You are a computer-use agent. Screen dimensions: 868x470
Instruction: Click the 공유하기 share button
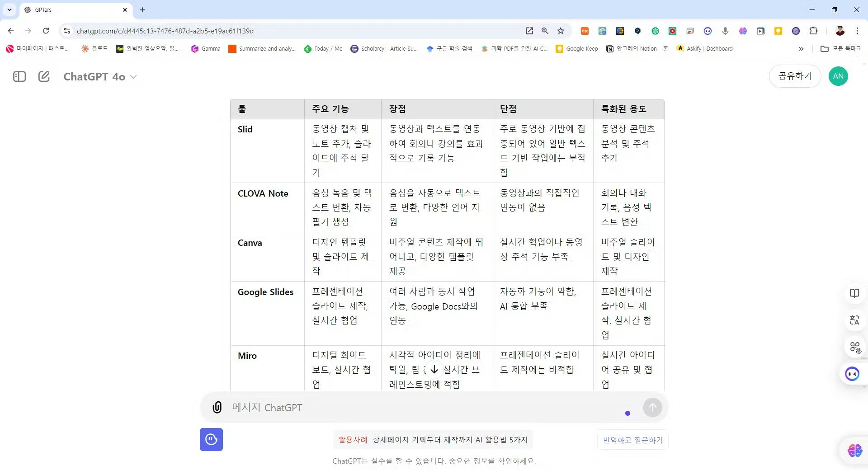(795, 76)
